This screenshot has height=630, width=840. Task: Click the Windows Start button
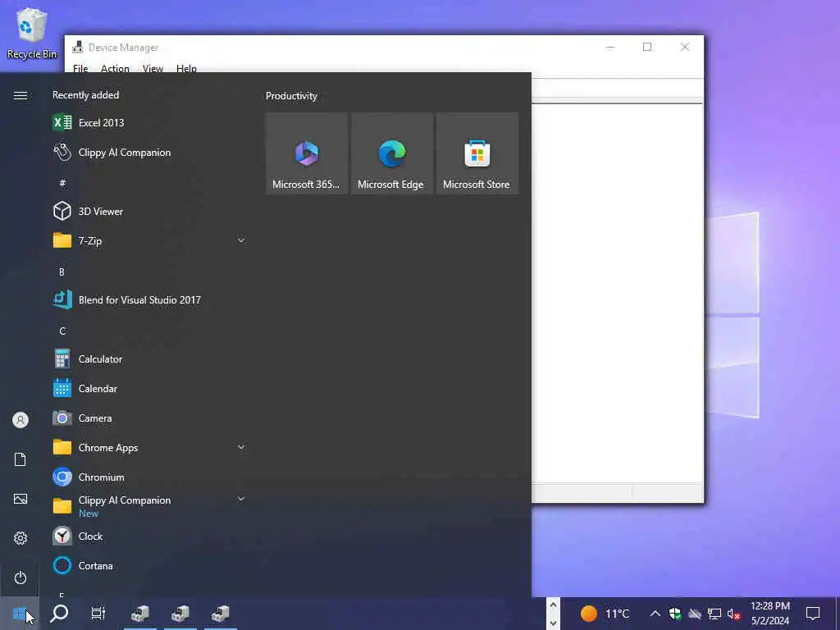[20, 614]
